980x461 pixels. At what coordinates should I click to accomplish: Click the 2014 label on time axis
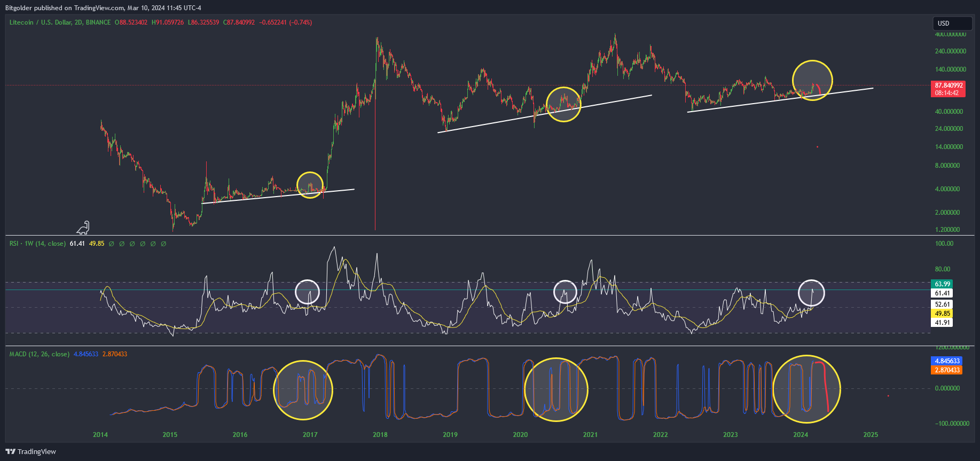pyautogui.click(x=100, y=435)
